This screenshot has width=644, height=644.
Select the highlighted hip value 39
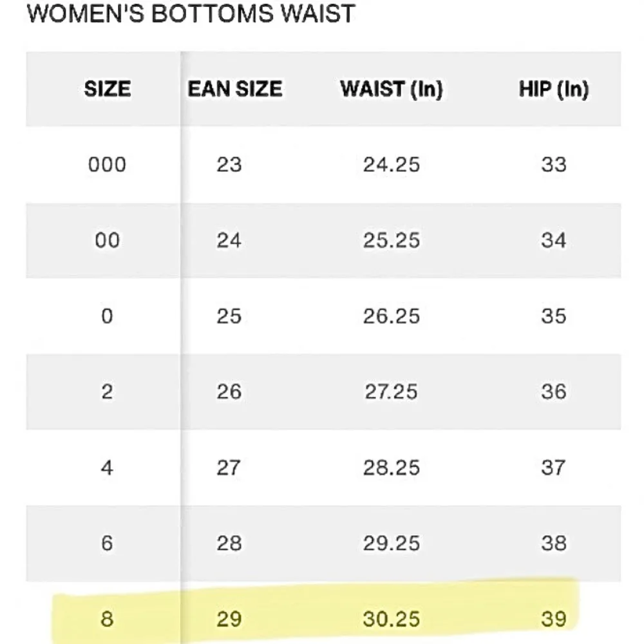coord(553,619)
